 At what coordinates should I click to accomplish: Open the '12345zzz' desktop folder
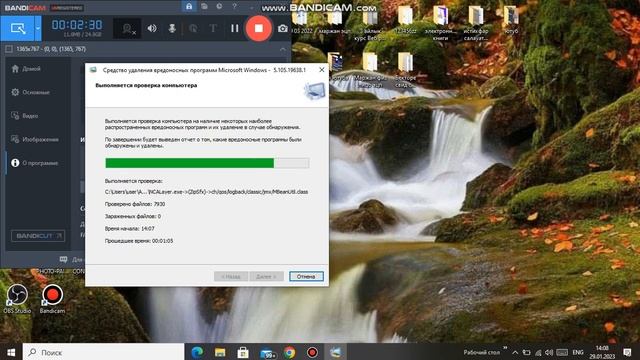(405, 19)
